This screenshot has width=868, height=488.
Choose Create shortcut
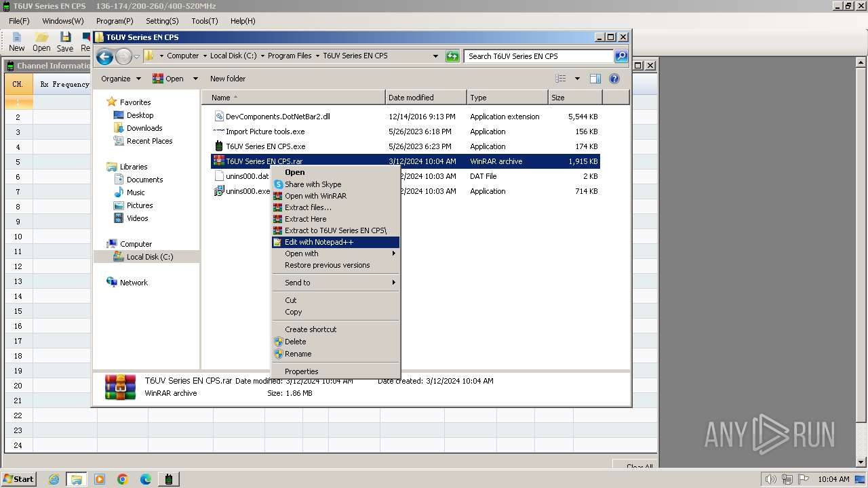tap(336, 329)
